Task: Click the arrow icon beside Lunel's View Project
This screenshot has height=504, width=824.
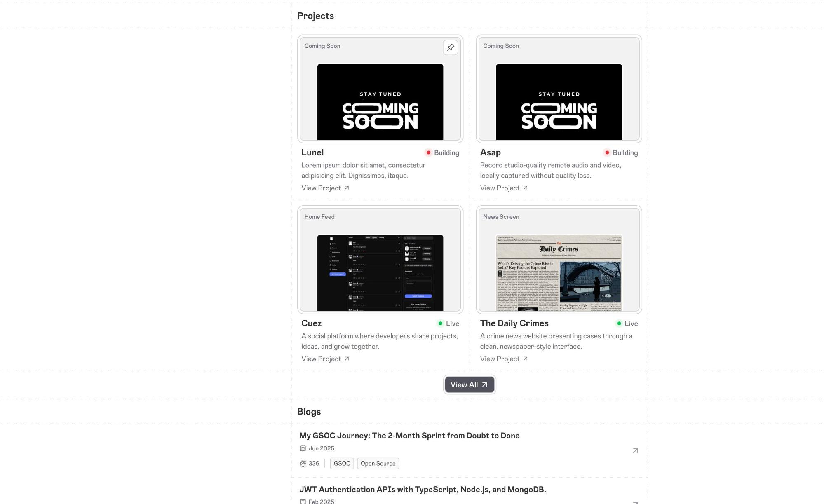Action: (x=347, y=188)
